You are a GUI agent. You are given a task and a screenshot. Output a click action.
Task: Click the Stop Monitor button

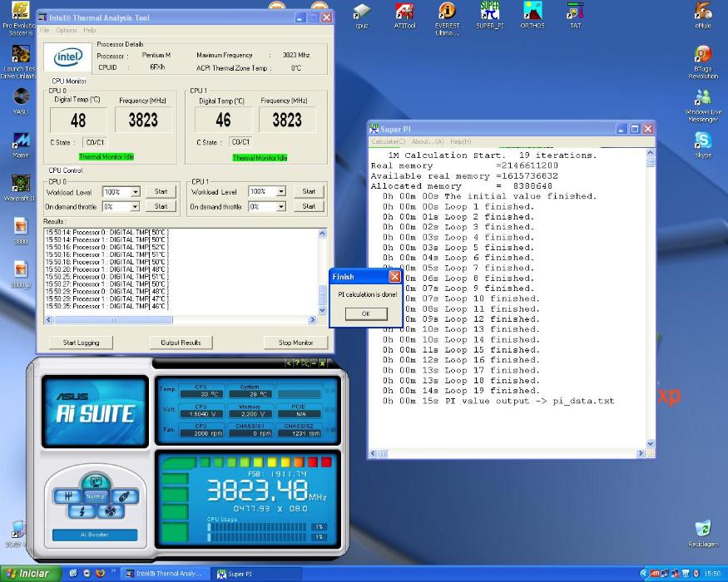[295, 343]
